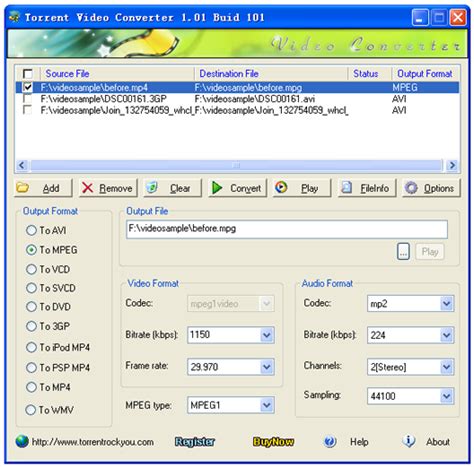
Task: Click the browse (...) output file button
Action: tap(403, 252)
